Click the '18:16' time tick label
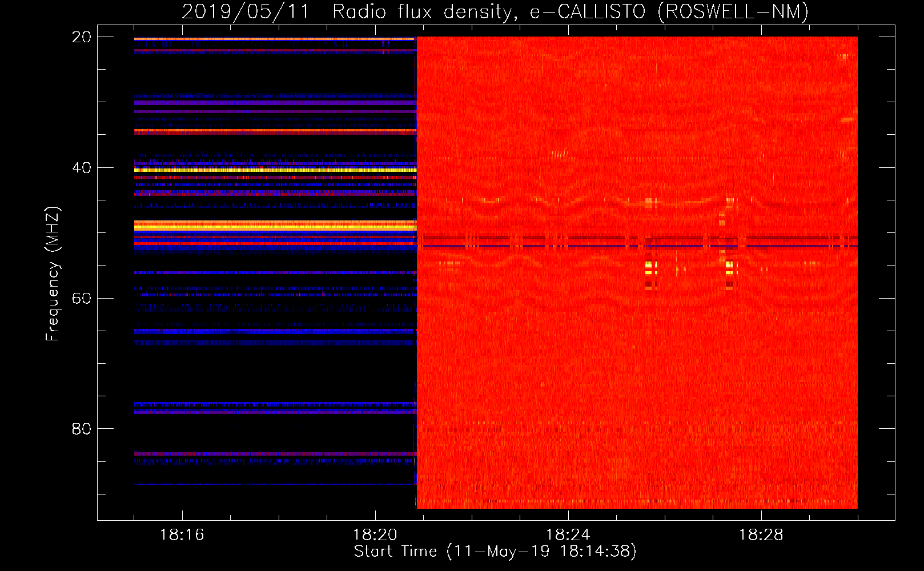The image size is (924, 571). (x=182, y=535)
